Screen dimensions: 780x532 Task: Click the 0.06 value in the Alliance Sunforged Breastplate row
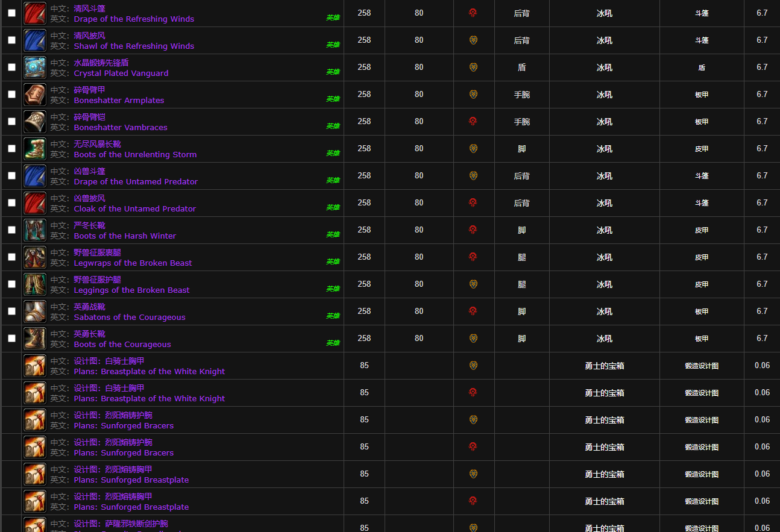point(762,474)
